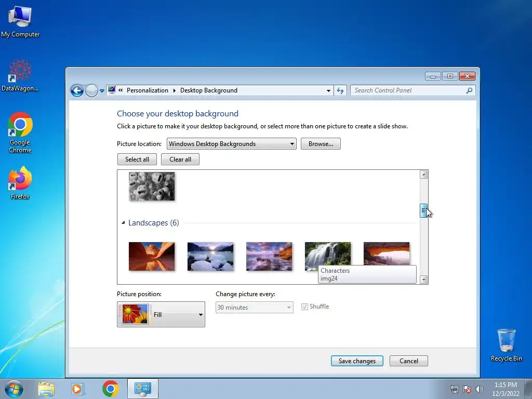The height and width of the screenshot is (399, 532).
Task: Click the Action Center flag icon
Action: click(467, 389)
